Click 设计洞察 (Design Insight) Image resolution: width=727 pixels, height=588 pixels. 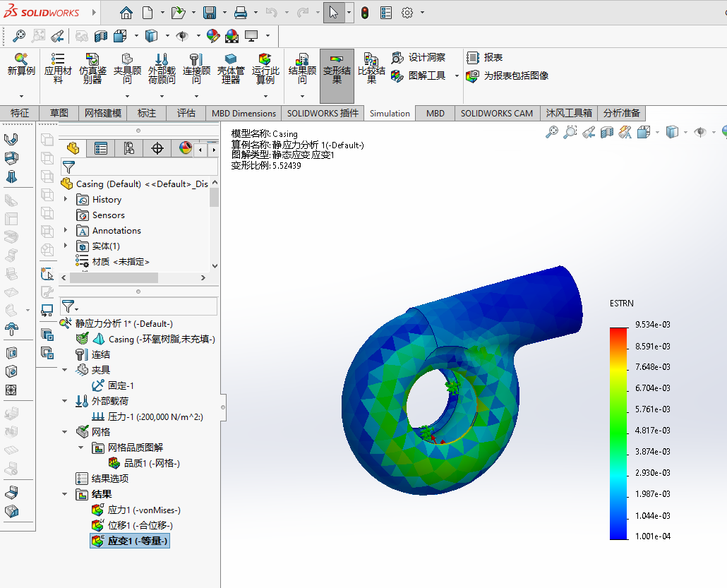click(x=418, y=57)
